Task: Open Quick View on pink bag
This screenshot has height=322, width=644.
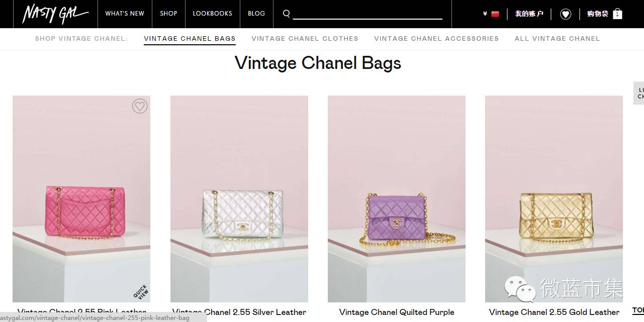Action: 141,292
